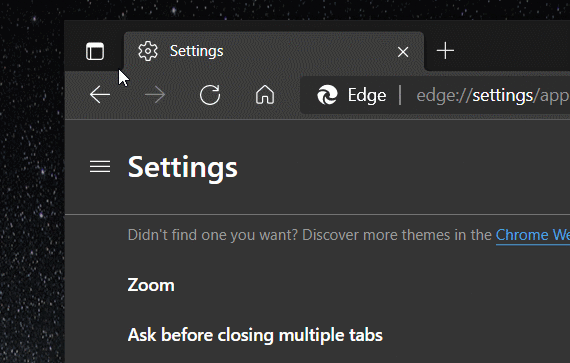Screen dimensions: 570x363
Task: Click the Discover more themes description text
Action: 310,235
